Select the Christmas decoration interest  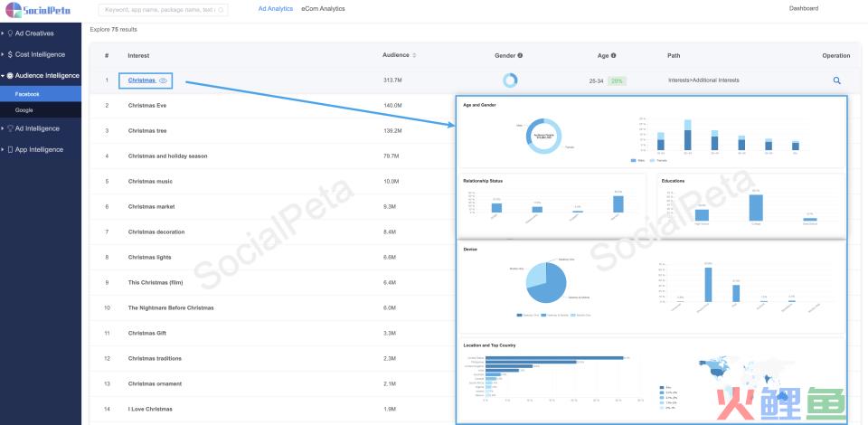[156, 231]
